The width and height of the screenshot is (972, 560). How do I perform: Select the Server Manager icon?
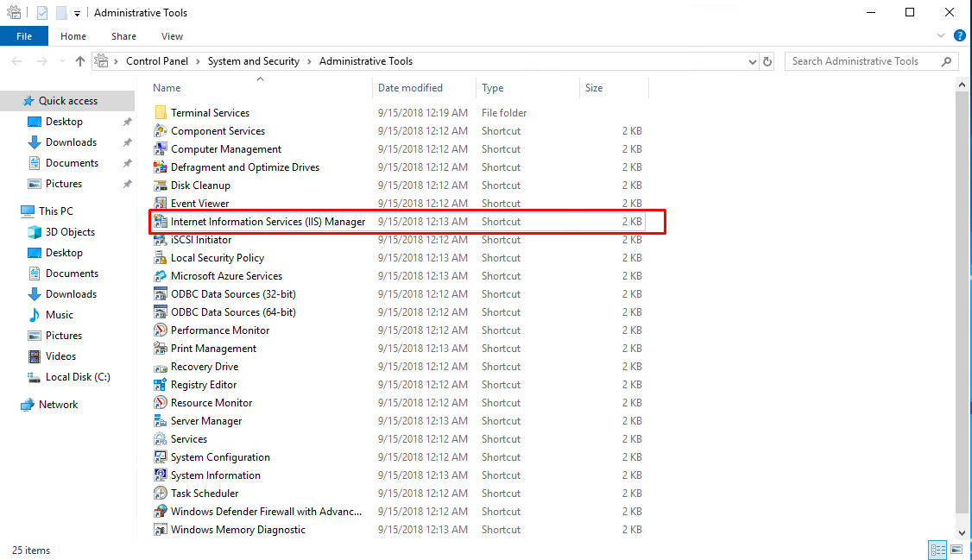pos(160,420)
